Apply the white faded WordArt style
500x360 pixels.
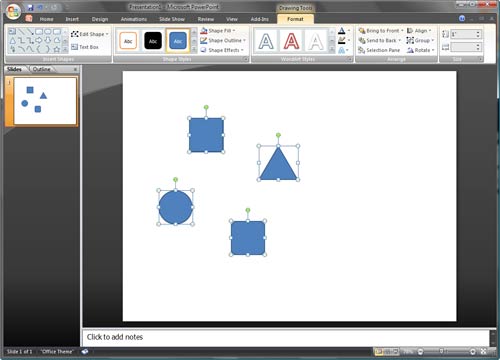(x=316, y=41)
